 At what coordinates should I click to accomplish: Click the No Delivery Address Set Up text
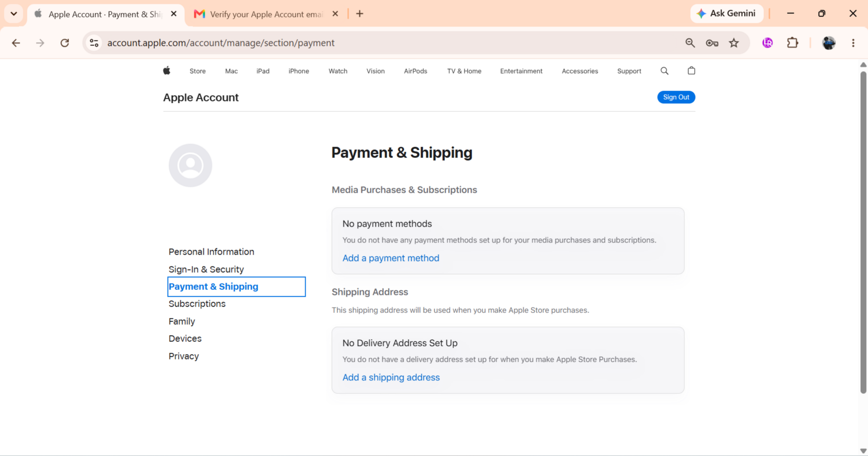[400, 343]
